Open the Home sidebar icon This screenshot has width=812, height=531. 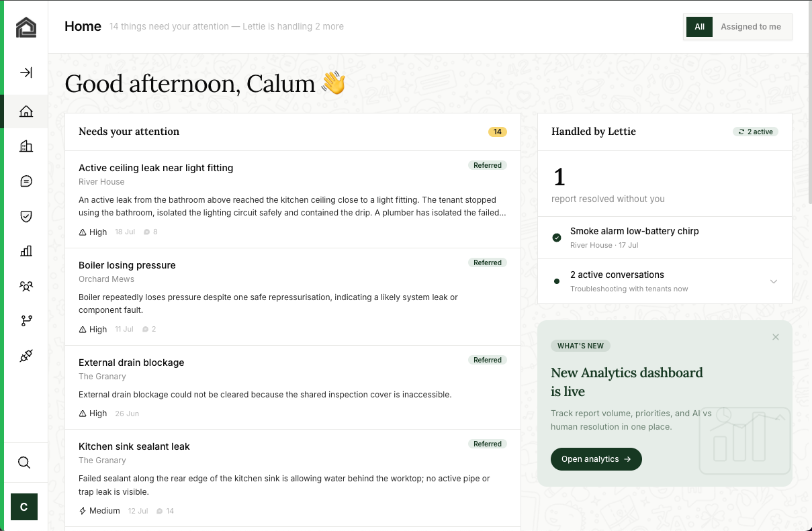click(x=26, y=111)
